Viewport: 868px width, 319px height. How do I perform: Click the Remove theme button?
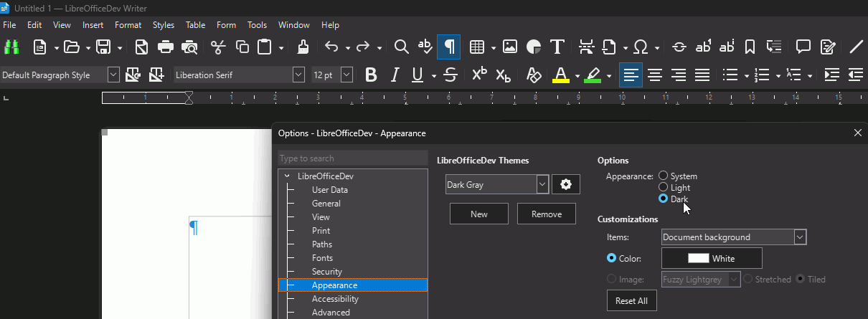(547, 214)
